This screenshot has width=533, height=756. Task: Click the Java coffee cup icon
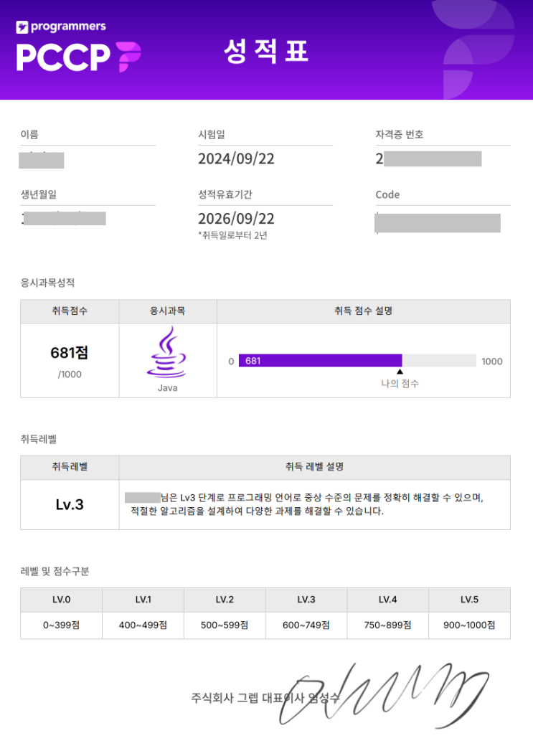pos(166,352)
